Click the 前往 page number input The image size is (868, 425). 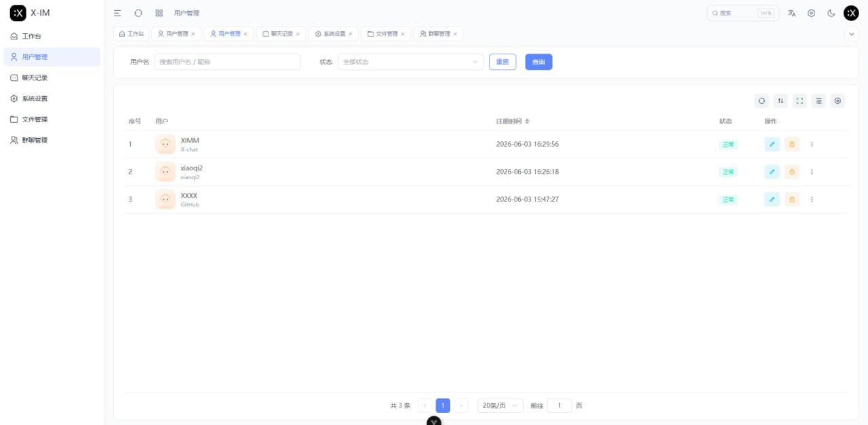pos(559,405)
